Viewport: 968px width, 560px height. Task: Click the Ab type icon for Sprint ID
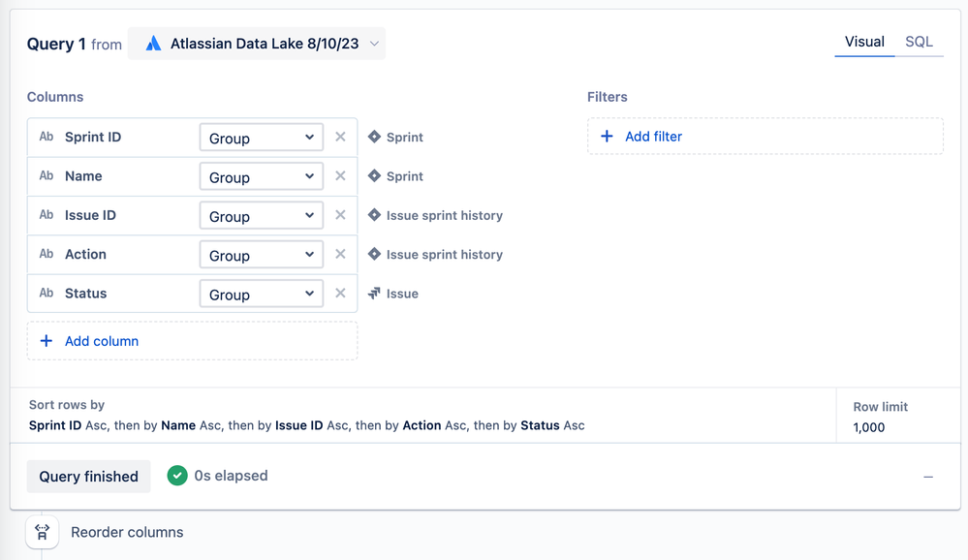tap(47, 137)
